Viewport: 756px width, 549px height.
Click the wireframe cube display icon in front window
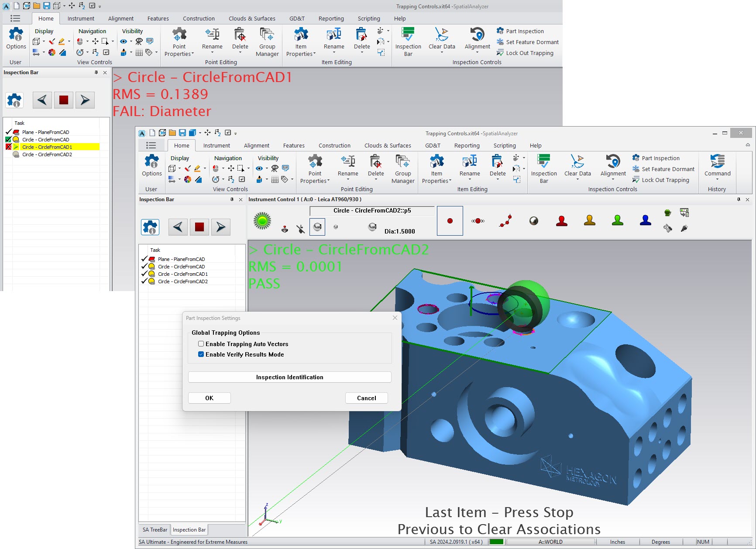tap(172, 168)
